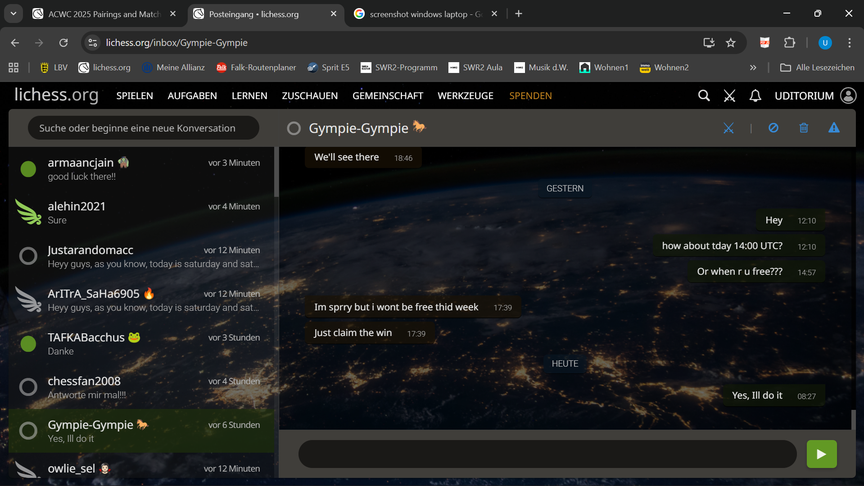Open AUFGABEN menu

point(192,96)
